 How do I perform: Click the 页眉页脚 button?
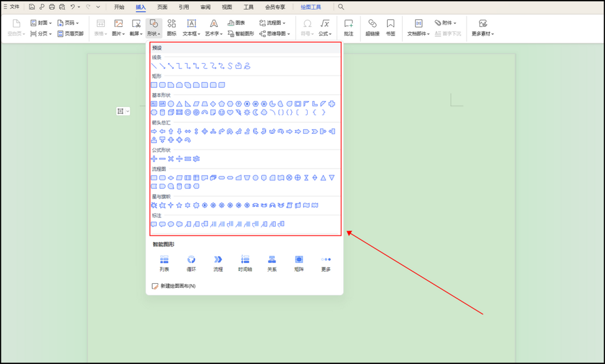pos(71,34)
